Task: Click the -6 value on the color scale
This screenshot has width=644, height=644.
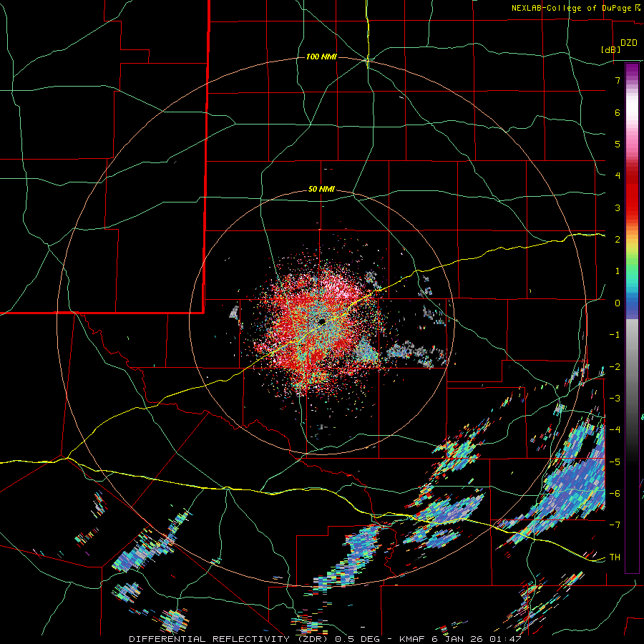Action: pos(615,493)
